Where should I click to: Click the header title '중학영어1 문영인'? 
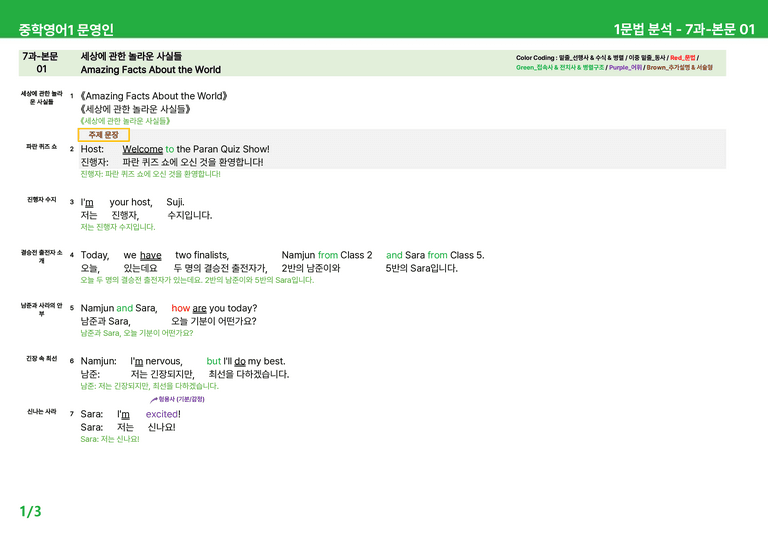tap(66, 29)
